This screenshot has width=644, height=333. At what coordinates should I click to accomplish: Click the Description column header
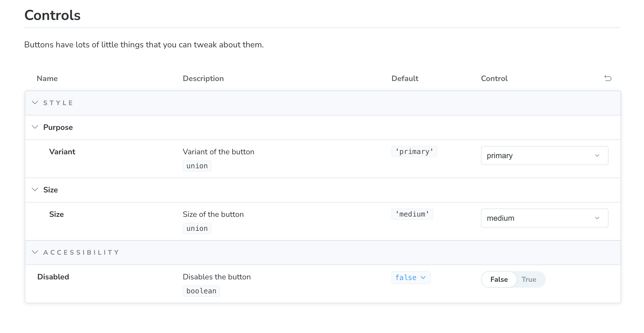click(x=203, y=78)
